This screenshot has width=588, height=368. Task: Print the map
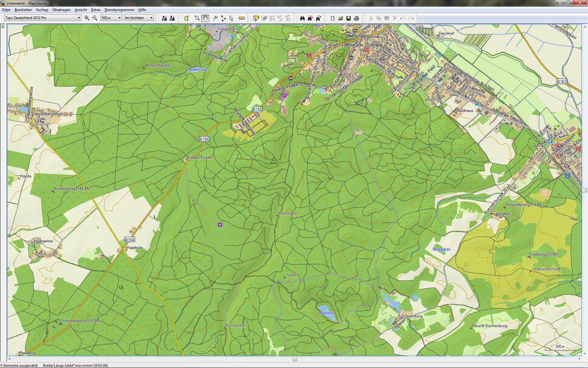click(356, 18)
